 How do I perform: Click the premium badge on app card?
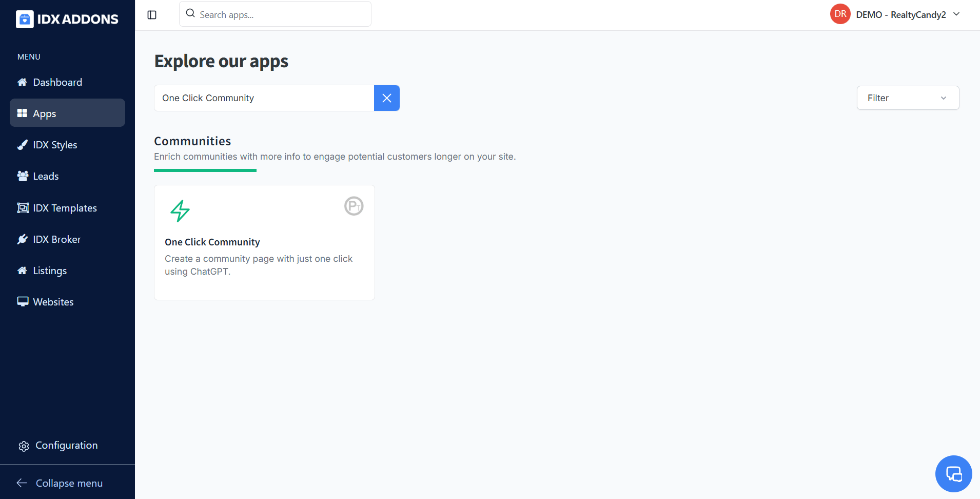coord(354,206)
